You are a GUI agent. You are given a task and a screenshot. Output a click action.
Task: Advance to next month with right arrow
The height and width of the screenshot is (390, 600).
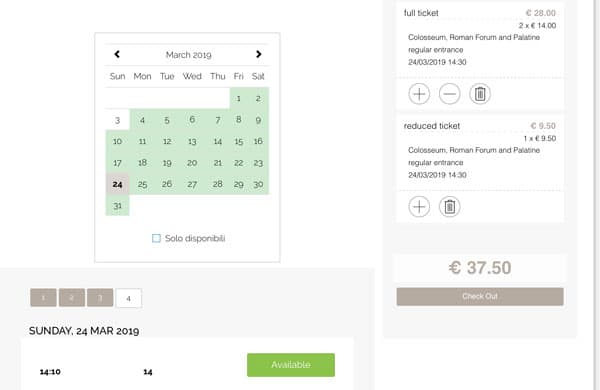coord(259,54)
